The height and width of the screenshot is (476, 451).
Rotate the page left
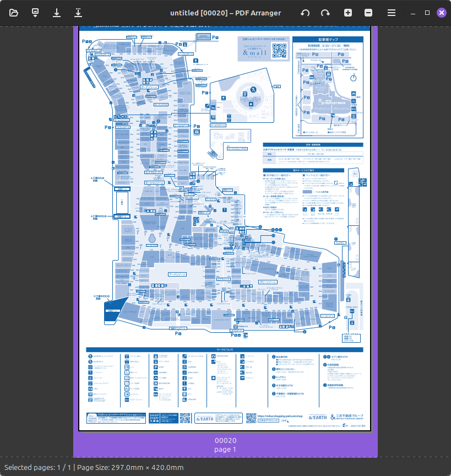[x=305, y=13]
